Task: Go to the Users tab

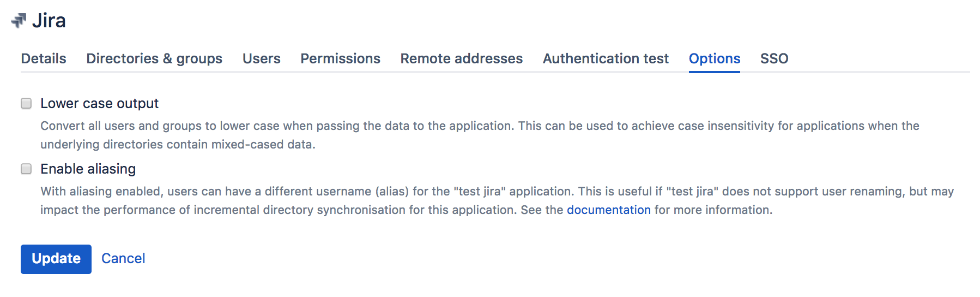Action: coord(261,58)
